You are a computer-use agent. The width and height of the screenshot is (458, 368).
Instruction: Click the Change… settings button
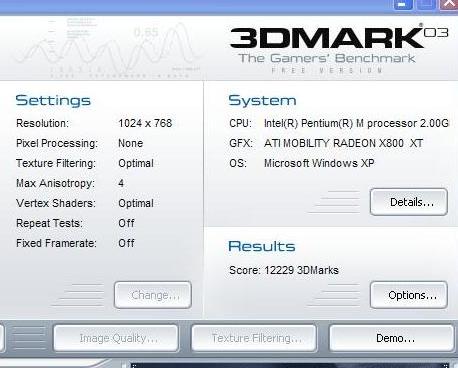click(153, 295)
